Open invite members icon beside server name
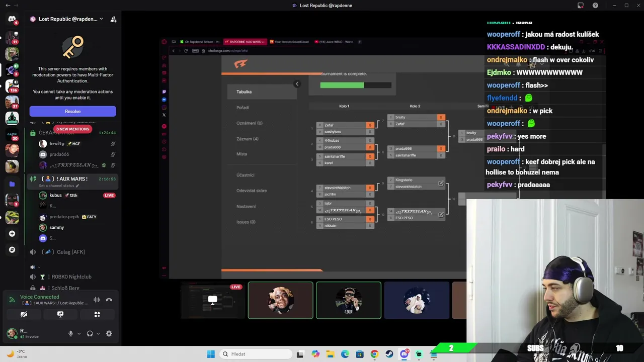The image size is (644, 362). tap(113, 19)
